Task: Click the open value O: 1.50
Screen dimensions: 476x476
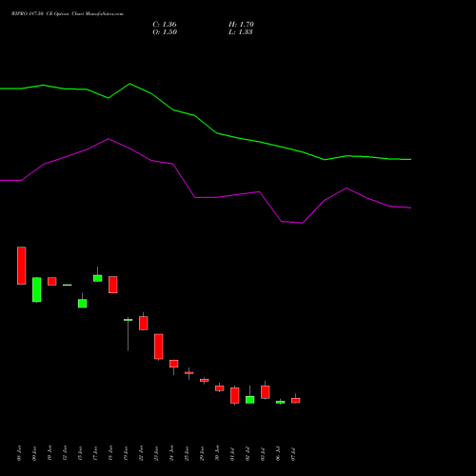Action: click(x=165, y=32)
